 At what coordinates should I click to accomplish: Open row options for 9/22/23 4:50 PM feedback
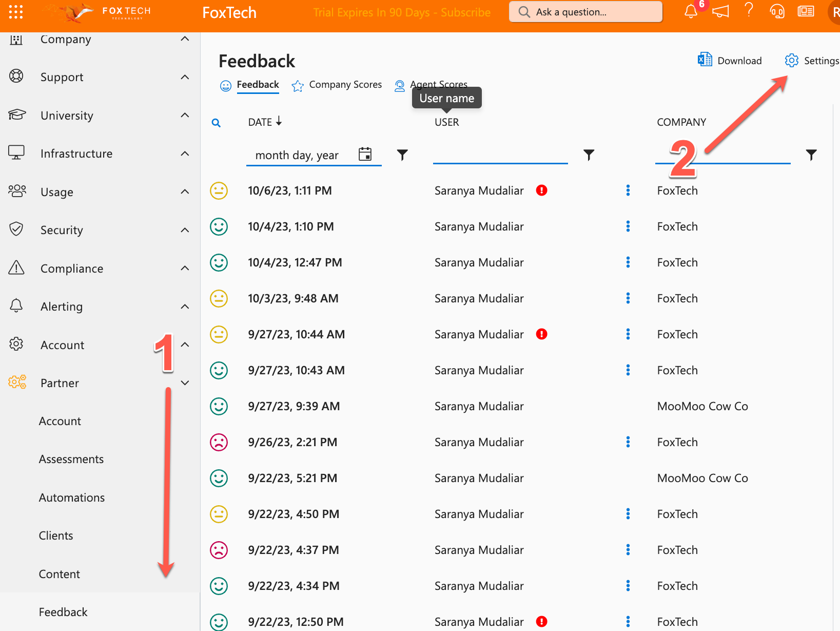pyautogui.click(x=628, y=514)
